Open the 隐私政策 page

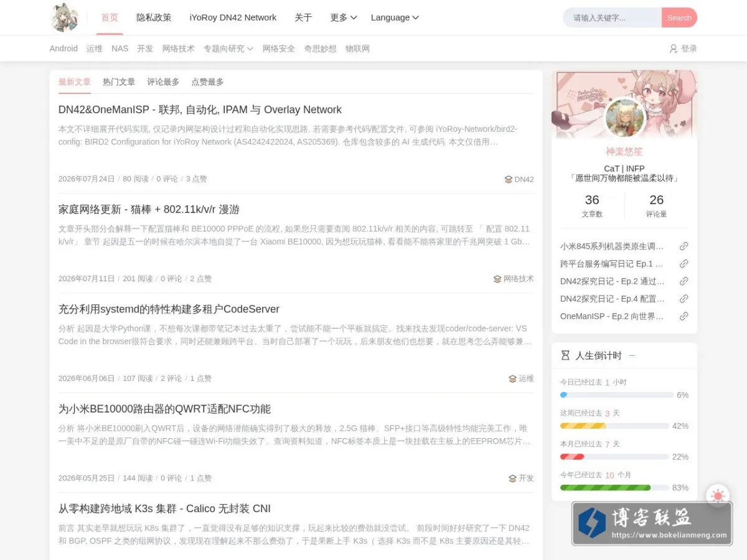(x=154, y=17)
